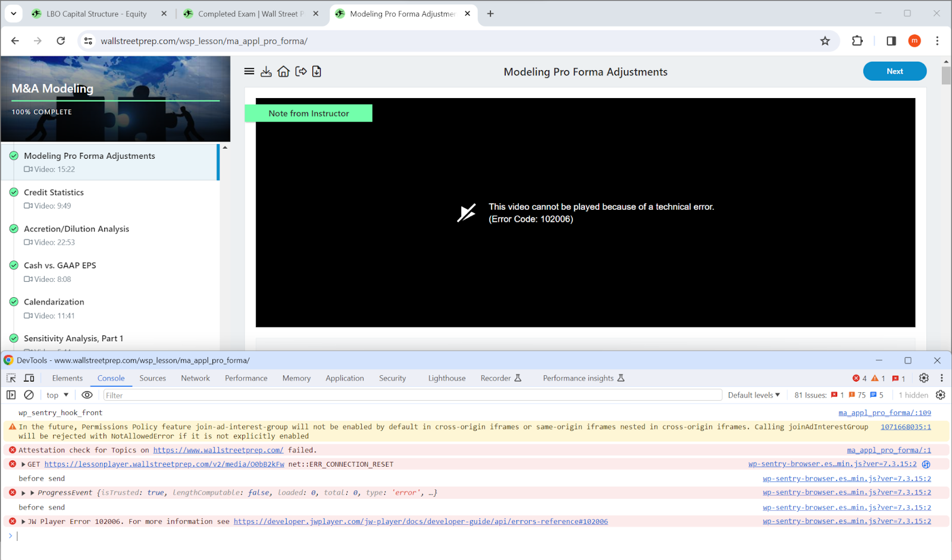Image resolution: width=952 pixels, height=560 pixels.
Task: Expand the ProgressEvent object details
Action: (x=32, y=493)
